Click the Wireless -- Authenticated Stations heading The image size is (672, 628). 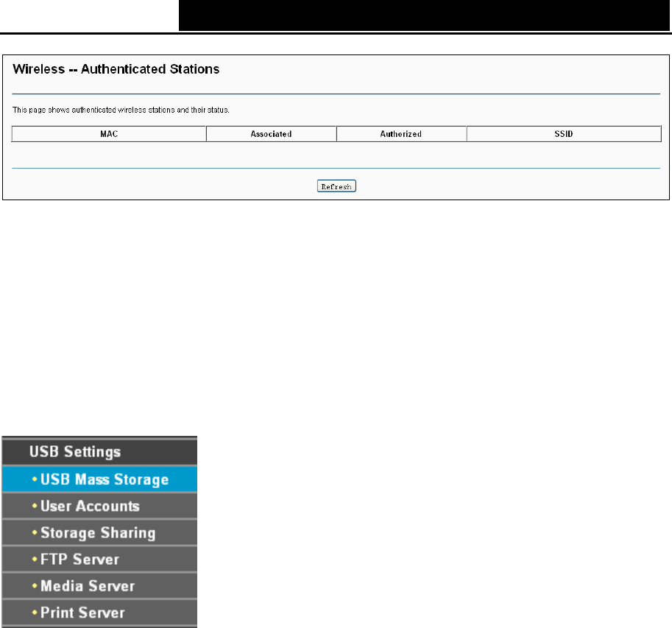tap(116, 69)
